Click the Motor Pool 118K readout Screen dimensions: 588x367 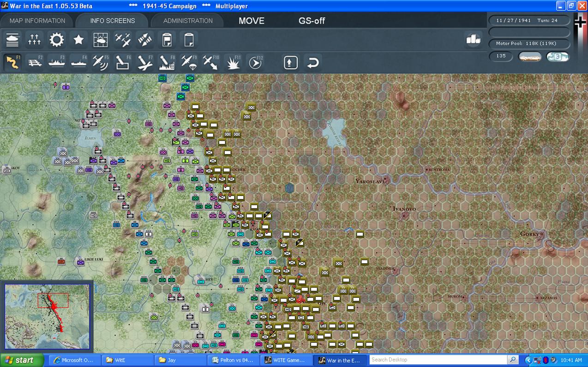pos(529,43)
